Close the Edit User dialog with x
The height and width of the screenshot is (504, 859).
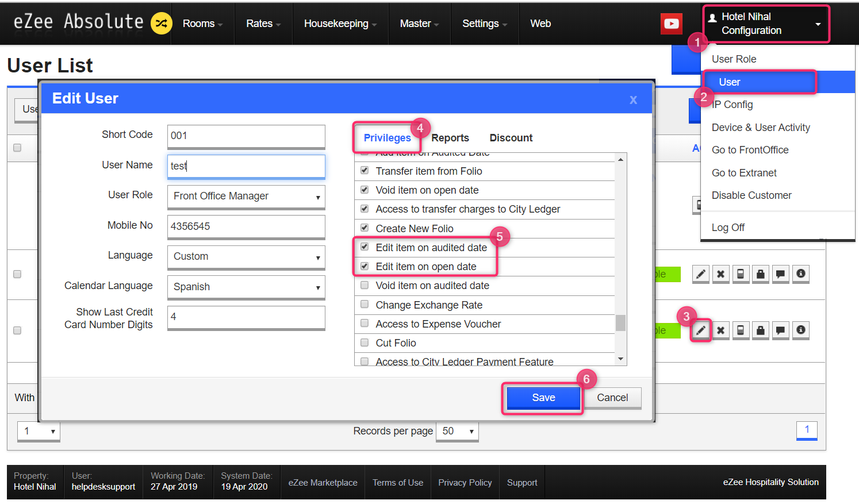[633, 99]
